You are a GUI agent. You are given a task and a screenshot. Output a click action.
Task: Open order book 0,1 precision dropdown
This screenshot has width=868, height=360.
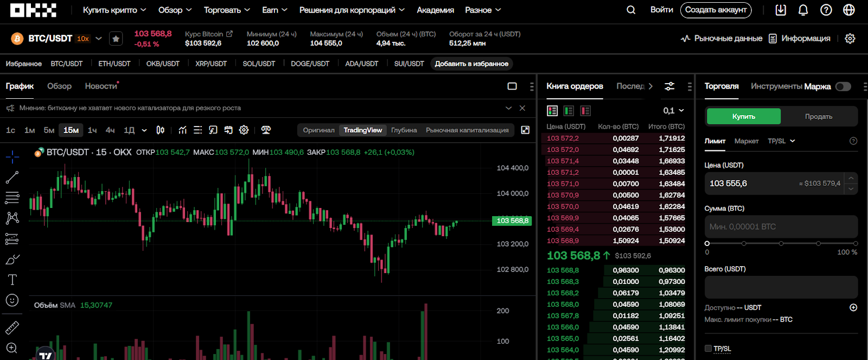pyautogui.click(x=673, y=111)
